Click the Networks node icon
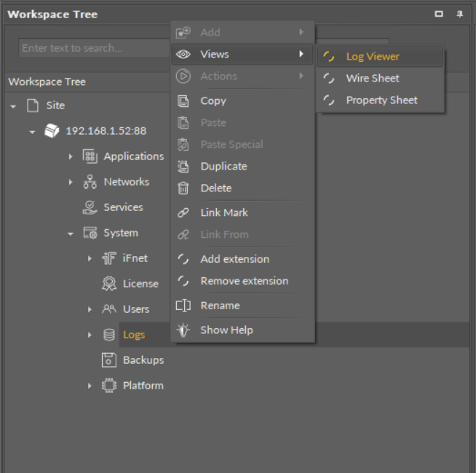The width and height of the screenshot is (476, 473). pyautogui.click(x=90, y=182)
